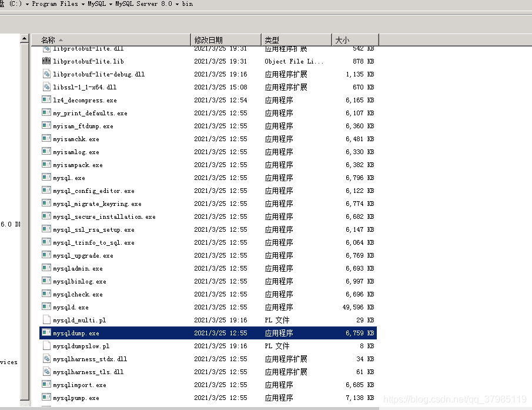
Task: Select file name mysqlcheck.exe
Action: click(78, 294)
